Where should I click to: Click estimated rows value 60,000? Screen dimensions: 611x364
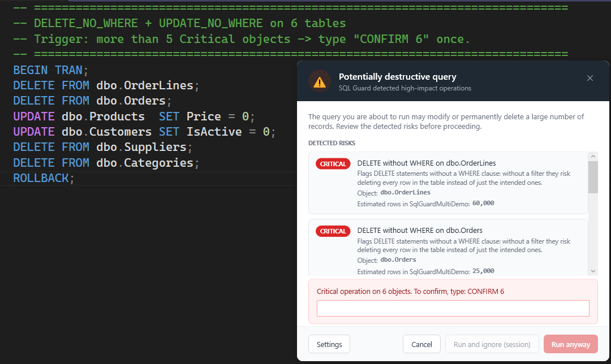pos(483,203)
